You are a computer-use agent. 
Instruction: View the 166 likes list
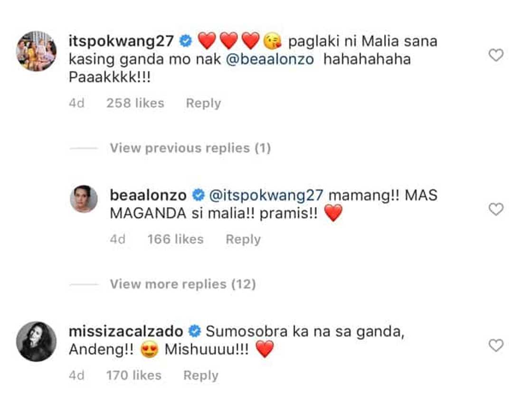175,239
